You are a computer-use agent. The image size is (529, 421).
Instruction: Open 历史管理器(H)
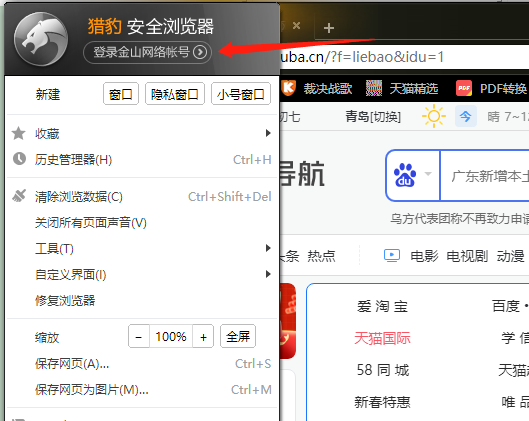click(x=142, y=160)
